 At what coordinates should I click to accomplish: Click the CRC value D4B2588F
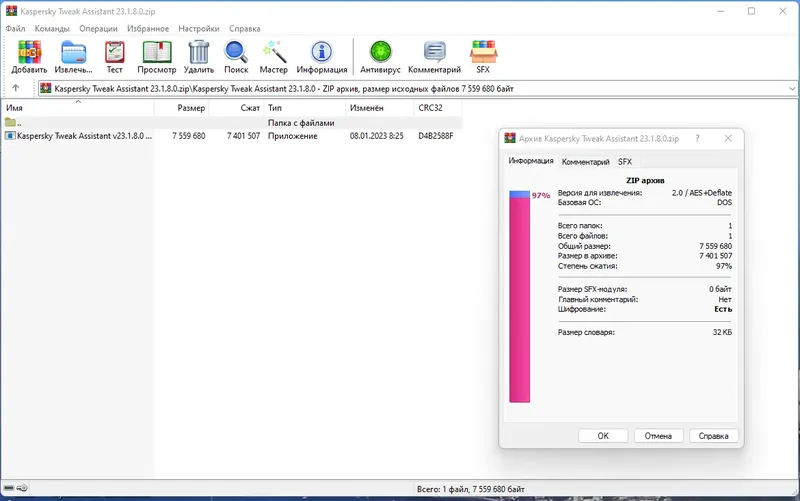[x=436, y=136]
